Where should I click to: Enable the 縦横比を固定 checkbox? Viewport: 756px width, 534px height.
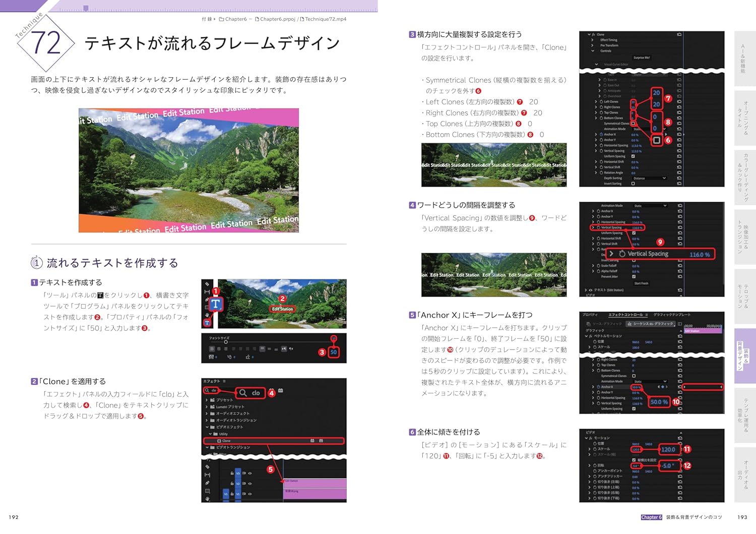[x=634, y=460]
